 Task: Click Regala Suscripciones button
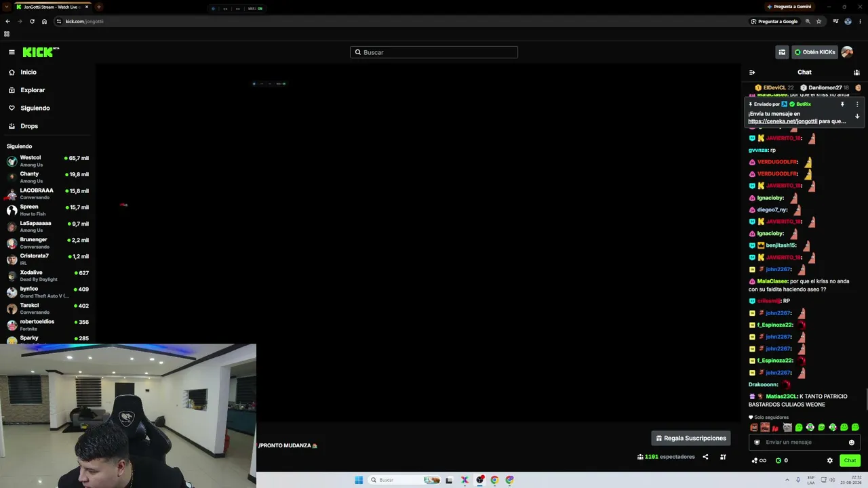(x=691, y=439)
